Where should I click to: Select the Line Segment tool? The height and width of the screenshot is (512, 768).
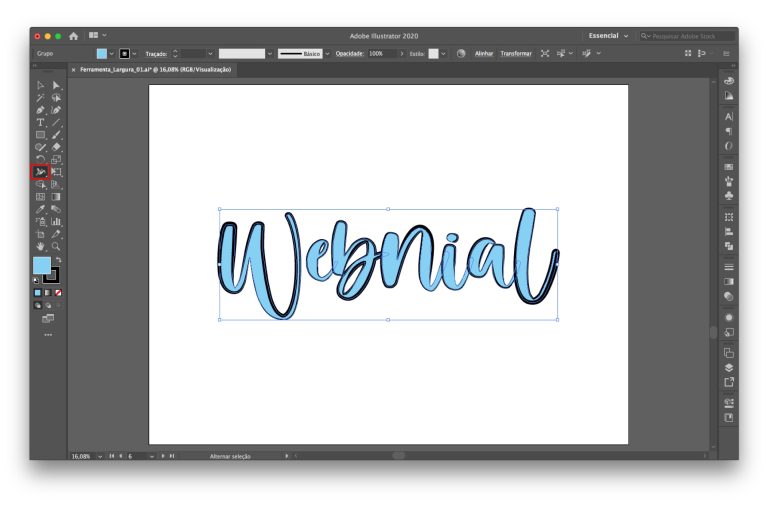(56, 122)
